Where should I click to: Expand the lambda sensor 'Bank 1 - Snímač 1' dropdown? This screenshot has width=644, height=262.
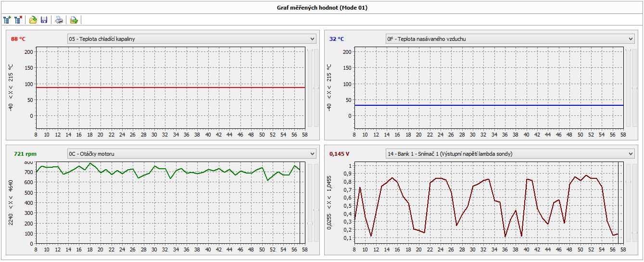click(510, 154)
